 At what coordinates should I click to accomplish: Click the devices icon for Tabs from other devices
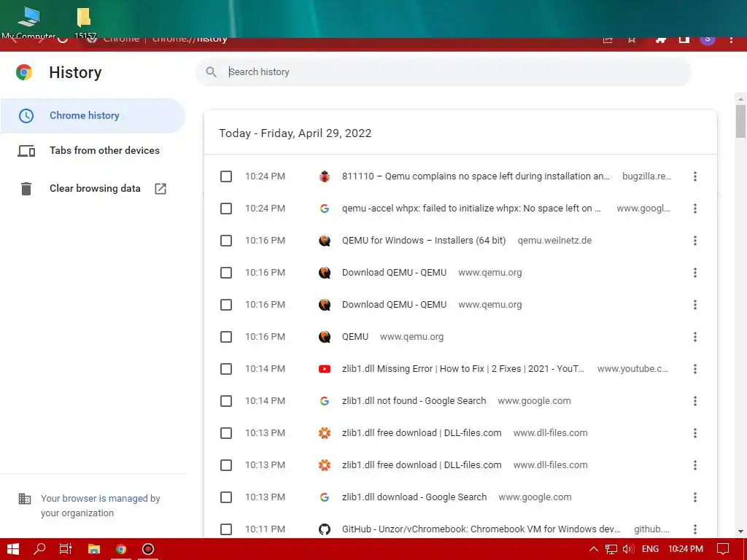26,151
